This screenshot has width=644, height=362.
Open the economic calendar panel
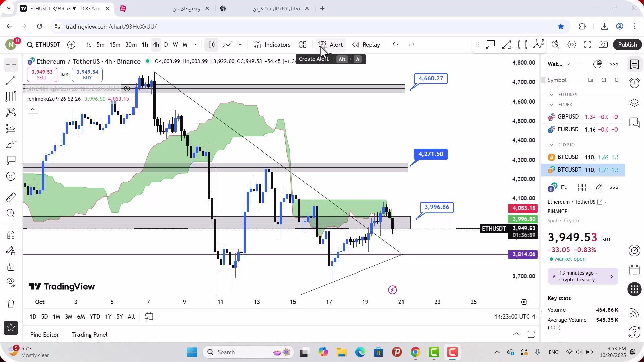(x=634, y=270)
